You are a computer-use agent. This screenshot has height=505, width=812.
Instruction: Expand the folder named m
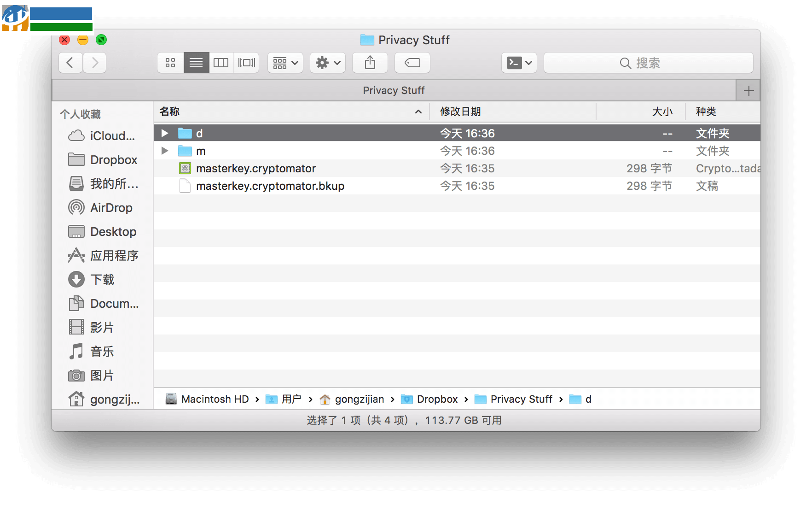coord(164,151)
